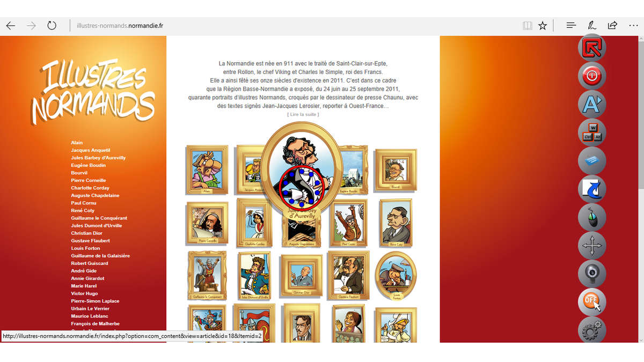The width and height of the screenshot is (644, 362).
Task: Open François de Malherbe sidebar link
Action: (95, 323)
